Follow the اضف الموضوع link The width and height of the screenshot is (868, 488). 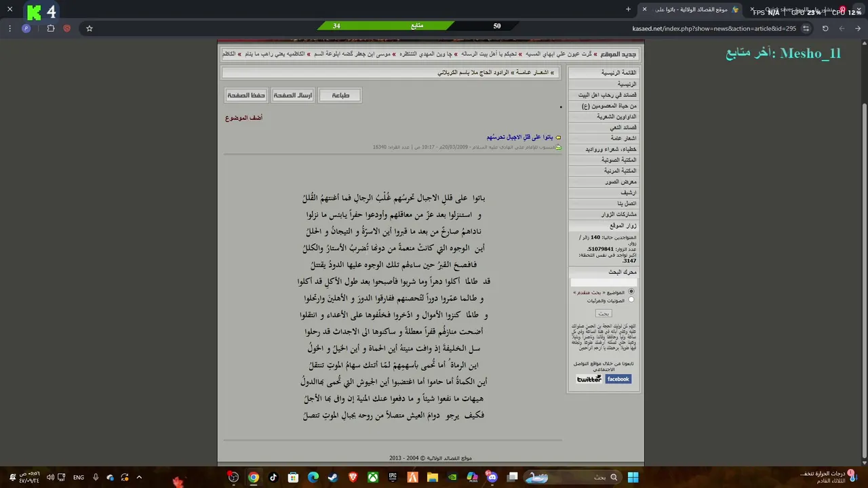click(244, 118)
